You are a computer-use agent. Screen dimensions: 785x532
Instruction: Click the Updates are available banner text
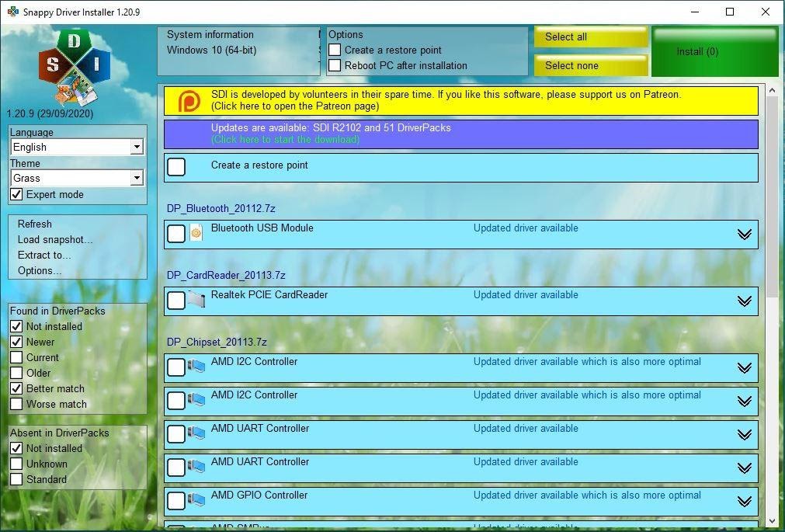[331, 127]
